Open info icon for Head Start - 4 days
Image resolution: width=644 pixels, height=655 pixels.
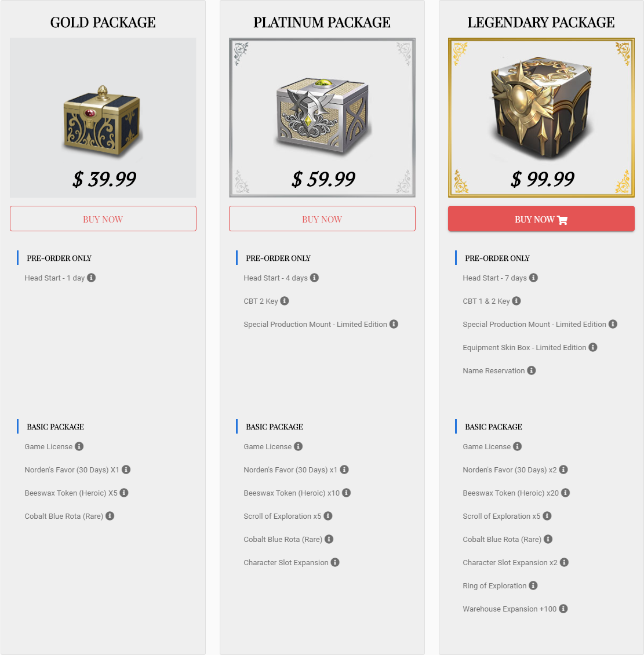pyautogui.click(x=314, y=278)
